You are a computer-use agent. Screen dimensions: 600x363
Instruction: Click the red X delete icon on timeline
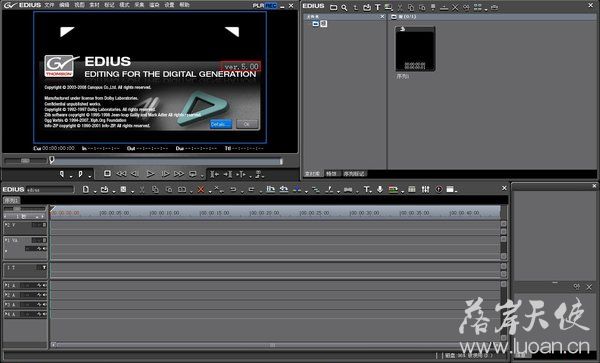[201, 189]
